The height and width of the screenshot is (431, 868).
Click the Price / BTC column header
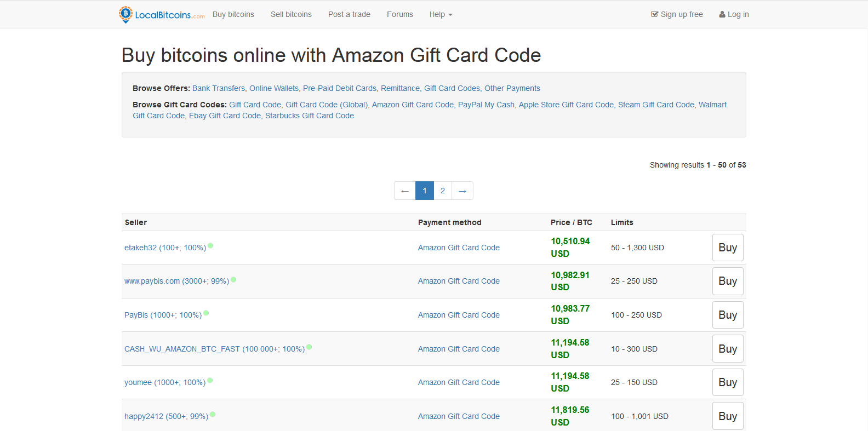[x=572, y=222]
